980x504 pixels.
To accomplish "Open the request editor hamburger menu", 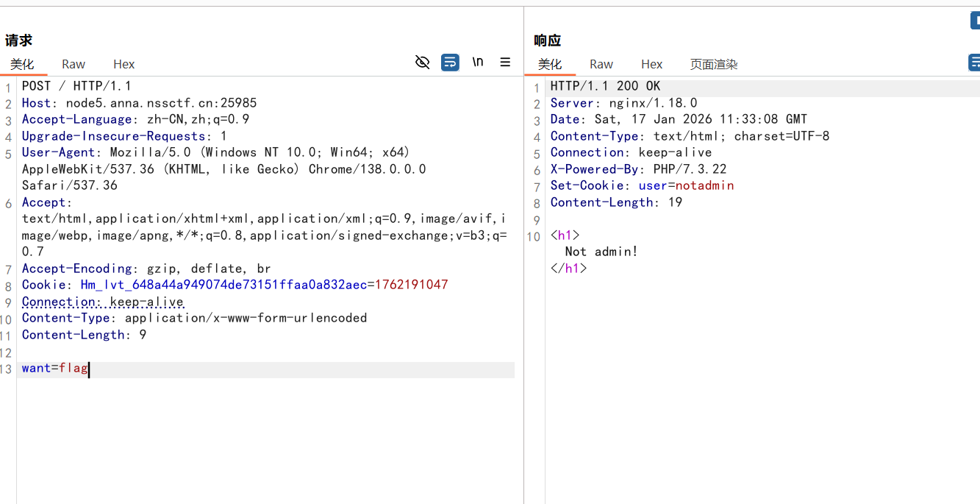I will 505,63.
